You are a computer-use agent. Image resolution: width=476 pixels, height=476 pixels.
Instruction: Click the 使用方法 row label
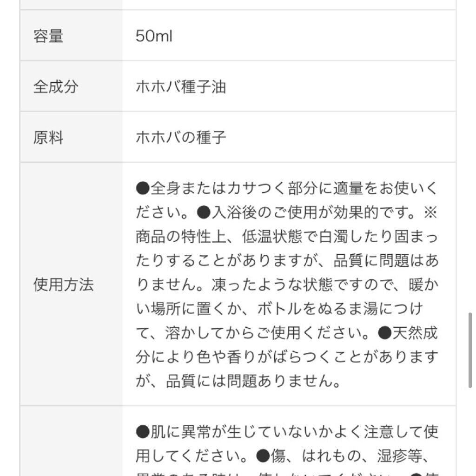click(x=63, y=284)
